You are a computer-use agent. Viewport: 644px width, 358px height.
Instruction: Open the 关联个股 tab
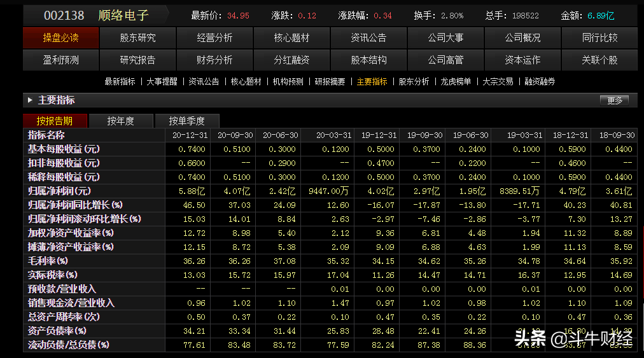pyautogui.click(x=599, y=60)
